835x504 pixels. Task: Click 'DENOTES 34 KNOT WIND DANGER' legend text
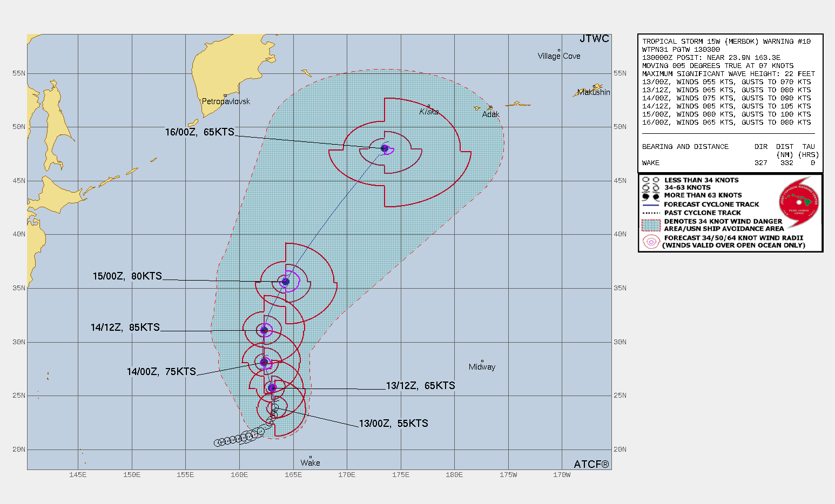click(x=723, y=221)
